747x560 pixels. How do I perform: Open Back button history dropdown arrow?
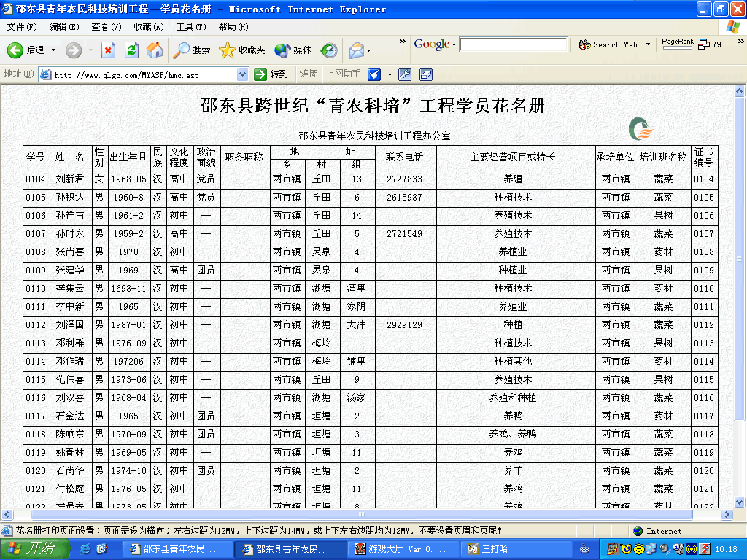(54, 50)
